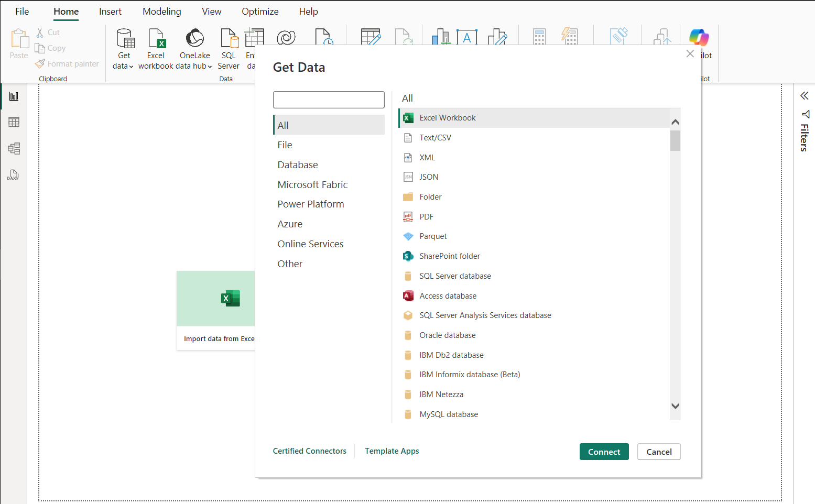Switch to the Insert tab
The image size is (815, 504).
[x=110, y=12]
